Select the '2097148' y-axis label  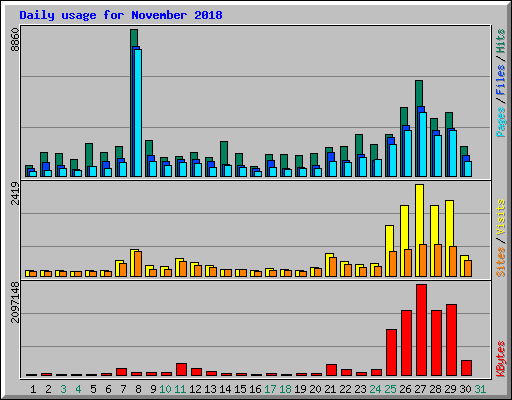point(15,302)
